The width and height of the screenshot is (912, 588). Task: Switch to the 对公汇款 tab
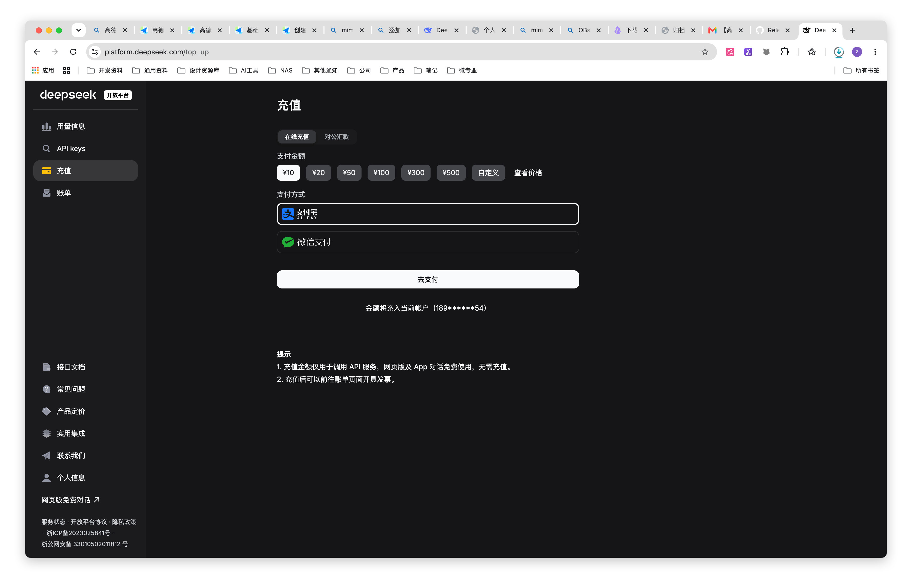coord(337,137)
